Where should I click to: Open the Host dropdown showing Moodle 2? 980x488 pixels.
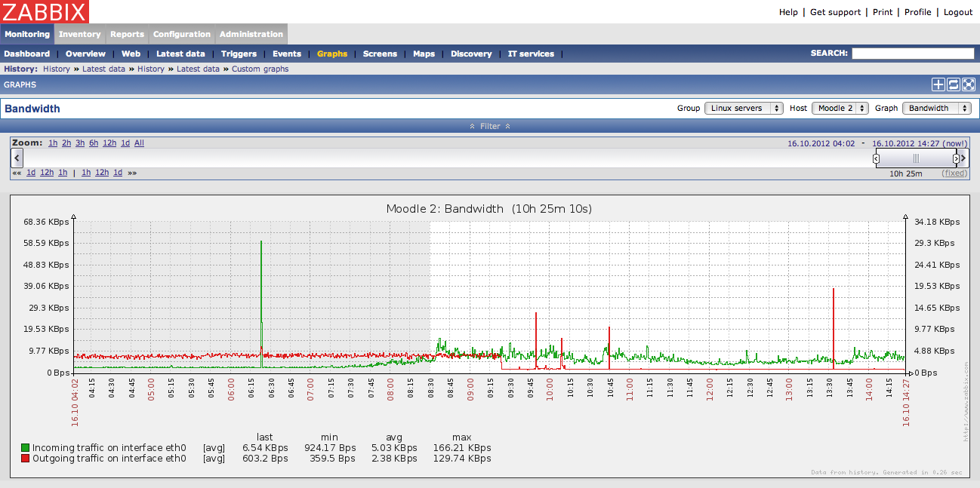[x=840, y=108]
